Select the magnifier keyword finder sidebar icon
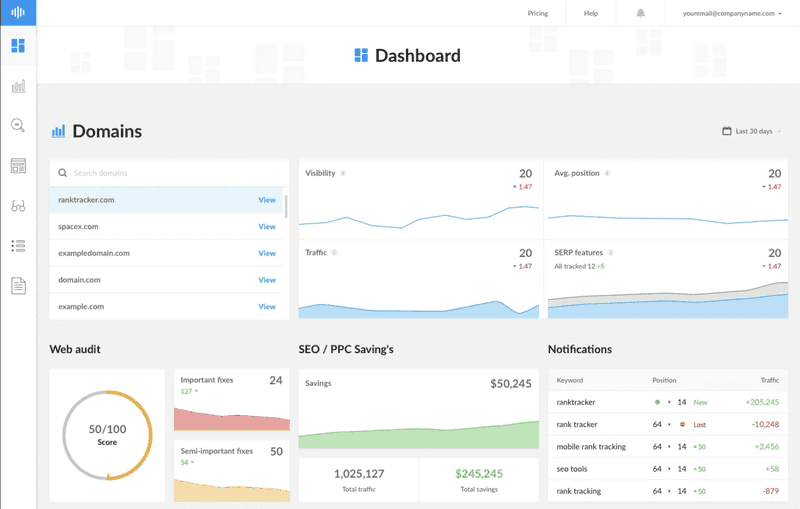This screenshot has width=800, height=509. [18, 125]
